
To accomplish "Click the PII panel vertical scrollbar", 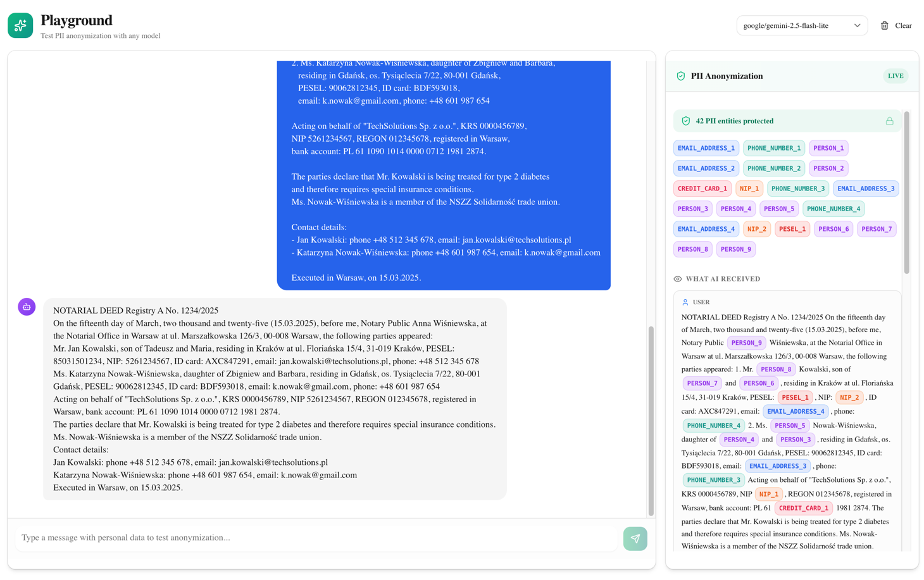I will [906, 192].
